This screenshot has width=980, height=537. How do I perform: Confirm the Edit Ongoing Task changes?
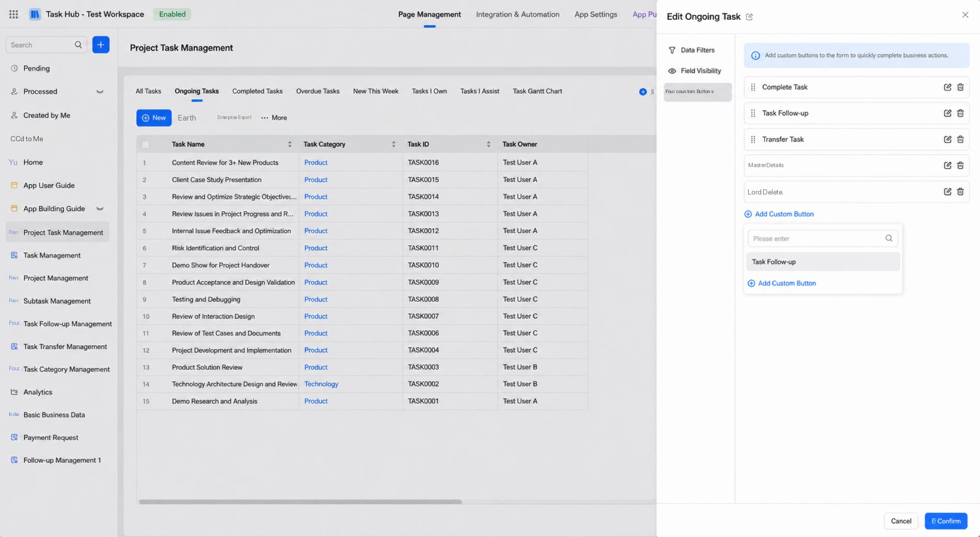pyautogui.click(x=946, y=521)
